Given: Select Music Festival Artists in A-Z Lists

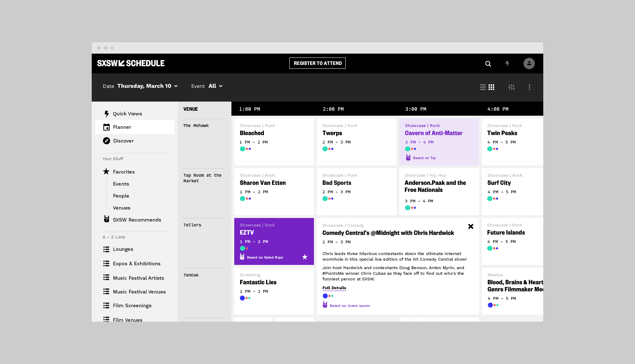Looking at the screenshot, I should [x=138, y=278].
